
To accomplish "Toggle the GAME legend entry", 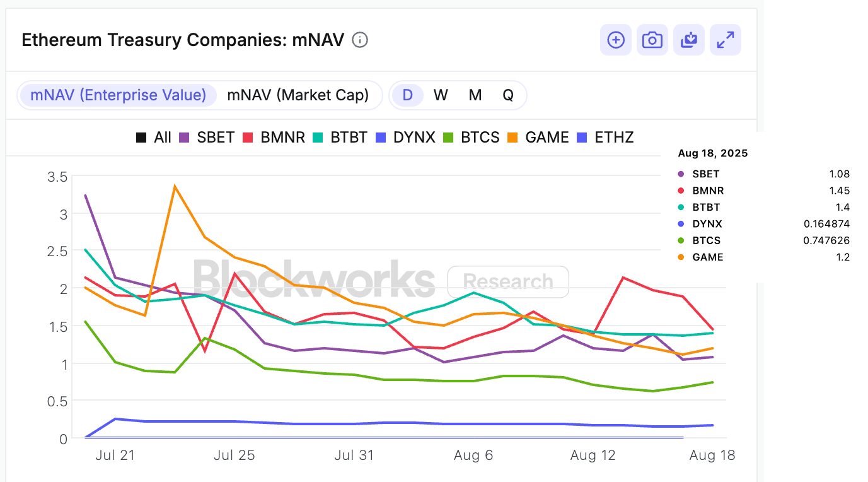I will (x=539, y=138).
